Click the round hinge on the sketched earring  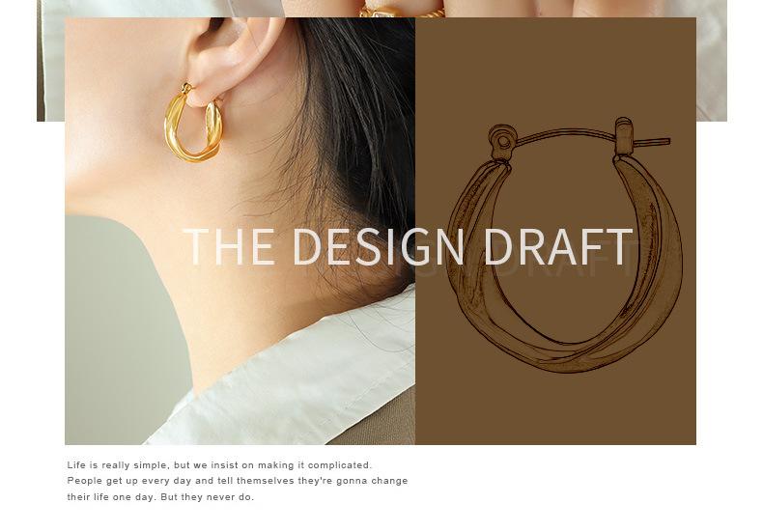(x=502, y=140)
